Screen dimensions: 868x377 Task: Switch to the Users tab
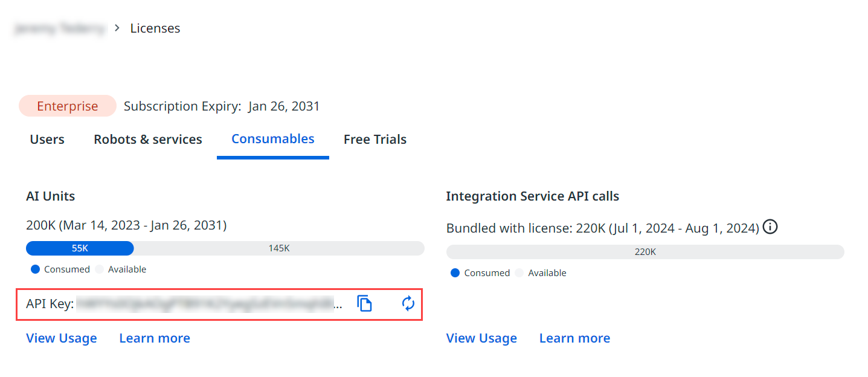tap(47, 140)
